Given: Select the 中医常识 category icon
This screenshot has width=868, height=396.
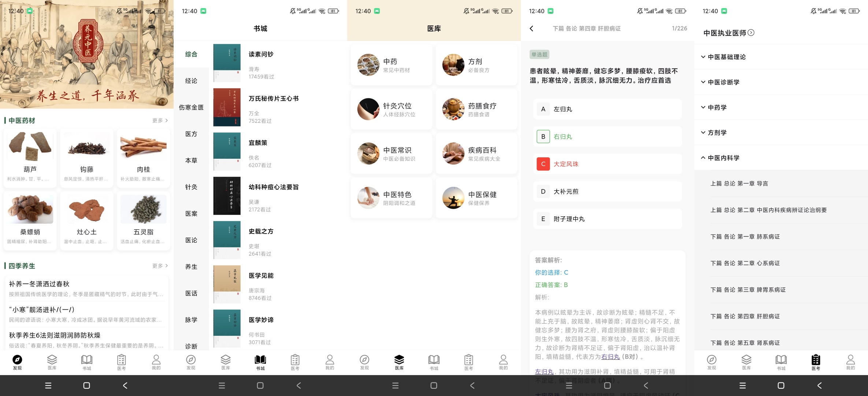Looking at the screenshot, I should coord(368,154).
